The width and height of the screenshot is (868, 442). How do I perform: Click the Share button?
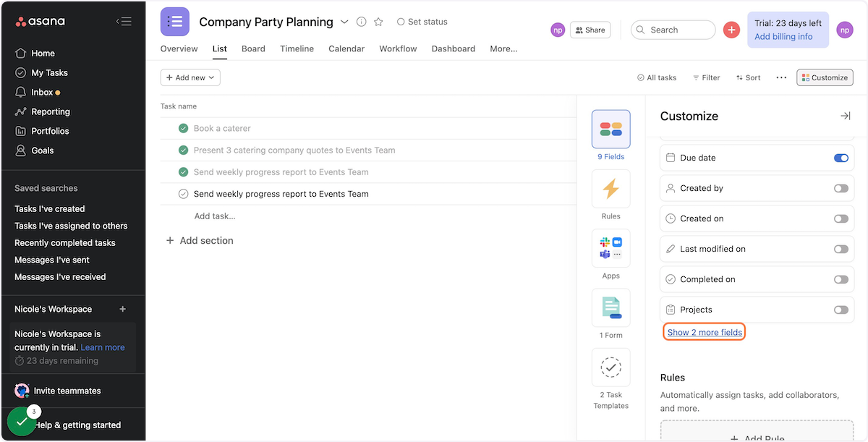pyautogui.click(x=590, y=30)
